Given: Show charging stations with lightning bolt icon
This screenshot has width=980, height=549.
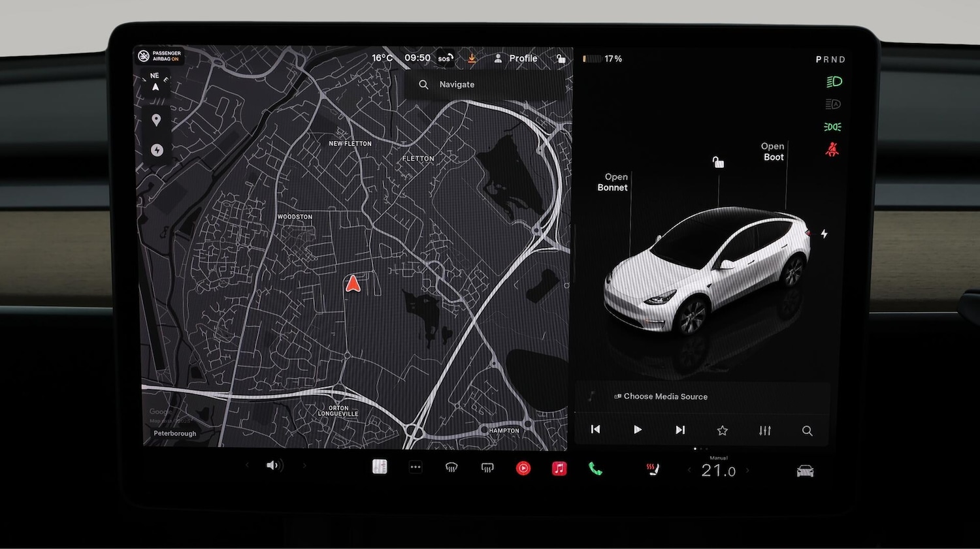Looking at the screenshot, I should pos(157,150).
